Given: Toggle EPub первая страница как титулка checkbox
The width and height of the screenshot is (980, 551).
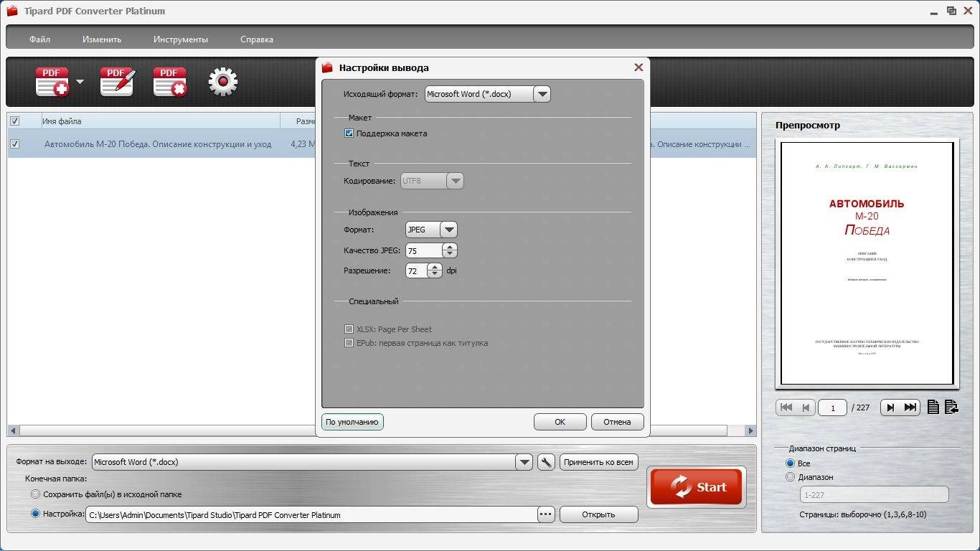Looking at the screenshot, I should coord(349,343).
